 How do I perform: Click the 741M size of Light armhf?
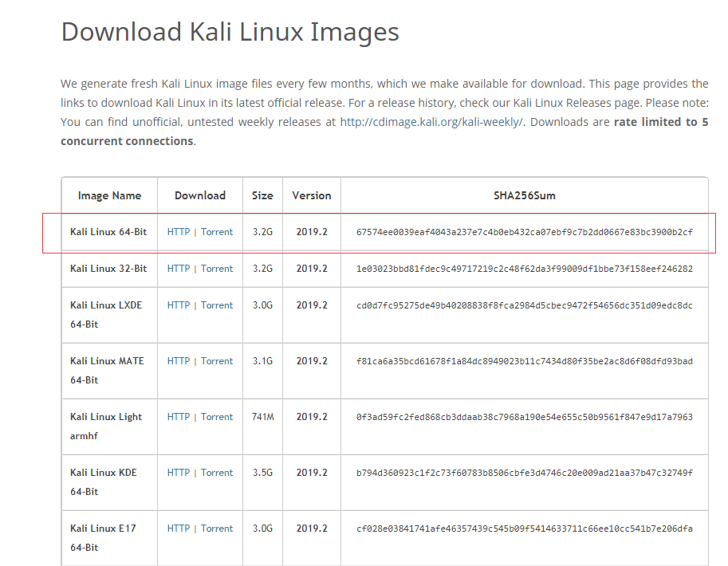pyautogui.click(x=263, y=416)
